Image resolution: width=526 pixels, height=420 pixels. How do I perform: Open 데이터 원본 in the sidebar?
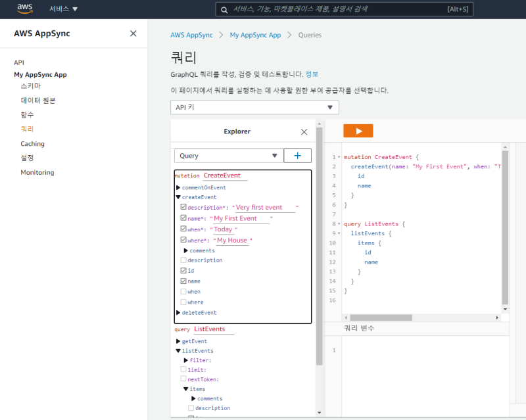tap(38, 101)
